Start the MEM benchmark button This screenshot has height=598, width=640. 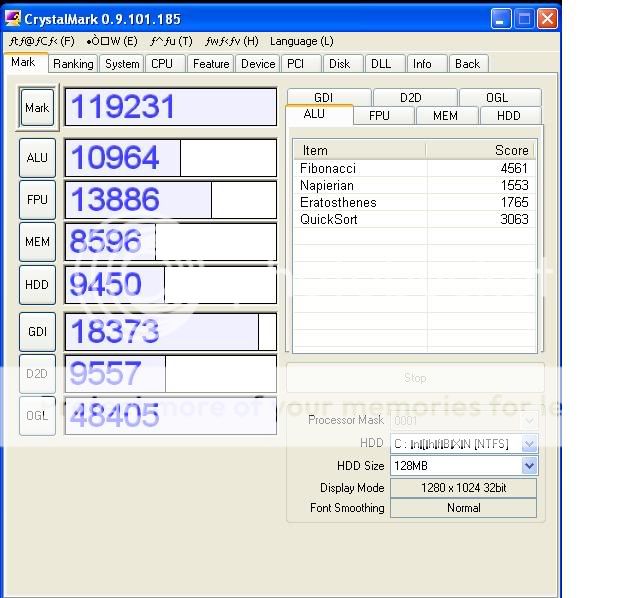[x=37, y=241]
